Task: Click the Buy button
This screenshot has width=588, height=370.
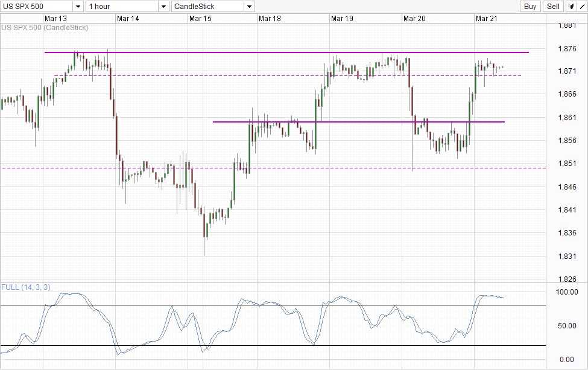Action: [530, 7]
